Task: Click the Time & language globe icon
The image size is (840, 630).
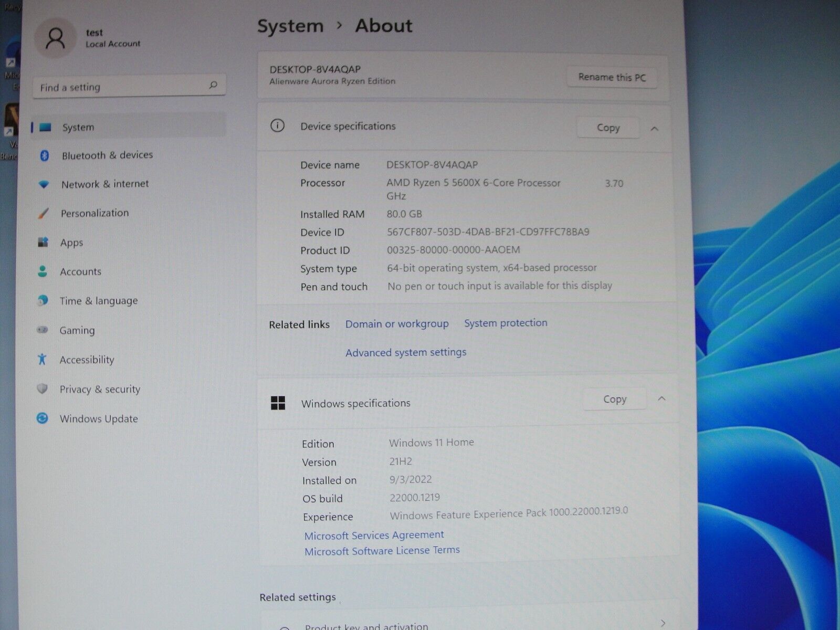Action: tap(43, 300)
